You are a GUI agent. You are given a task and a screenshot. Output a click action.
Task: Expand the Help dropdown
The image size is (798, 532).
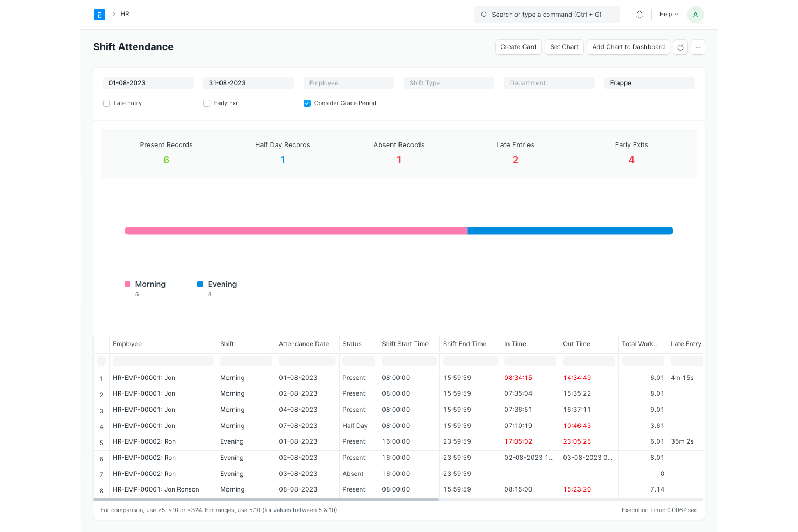point(669,15)
